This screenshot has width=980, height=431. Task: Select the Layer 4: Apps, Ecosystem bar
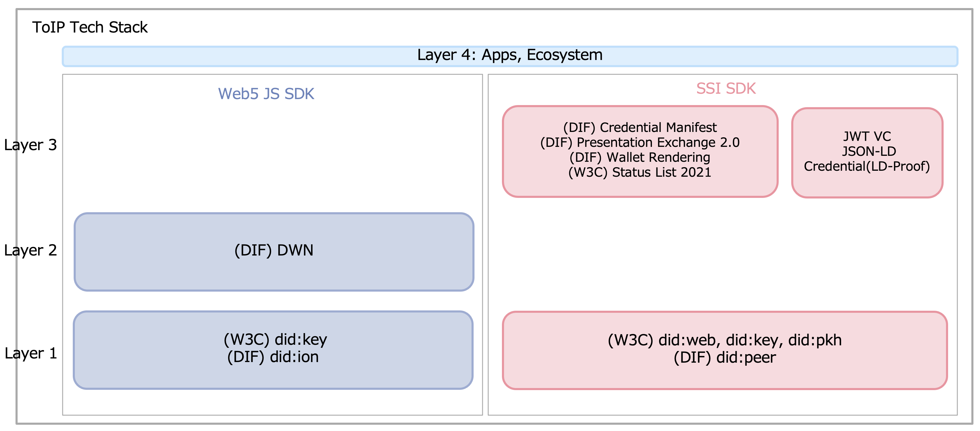coord(510,56)
